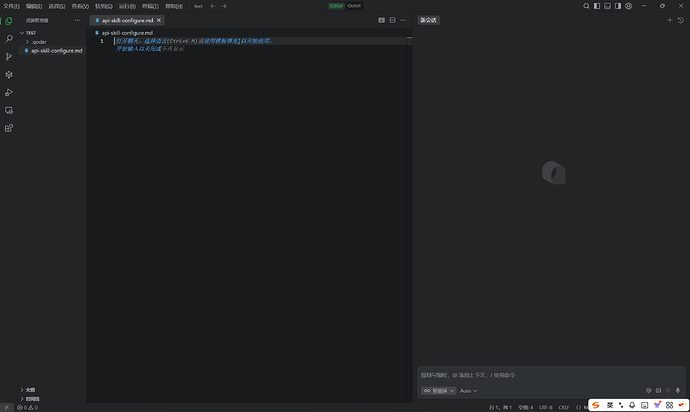Open the Auto model dropdown
The image size is (690, 412).
[x=469, y=390]
